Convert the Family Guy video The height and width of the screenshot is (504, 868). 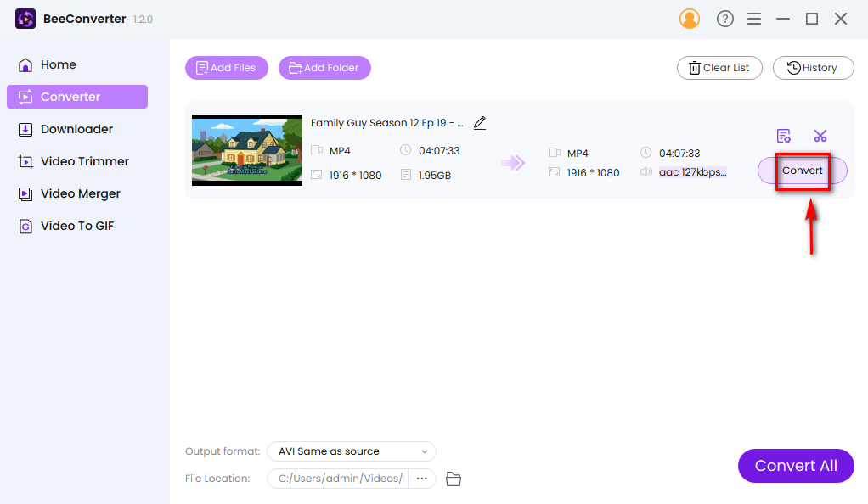pyautogui.click(x=802, y=171)
